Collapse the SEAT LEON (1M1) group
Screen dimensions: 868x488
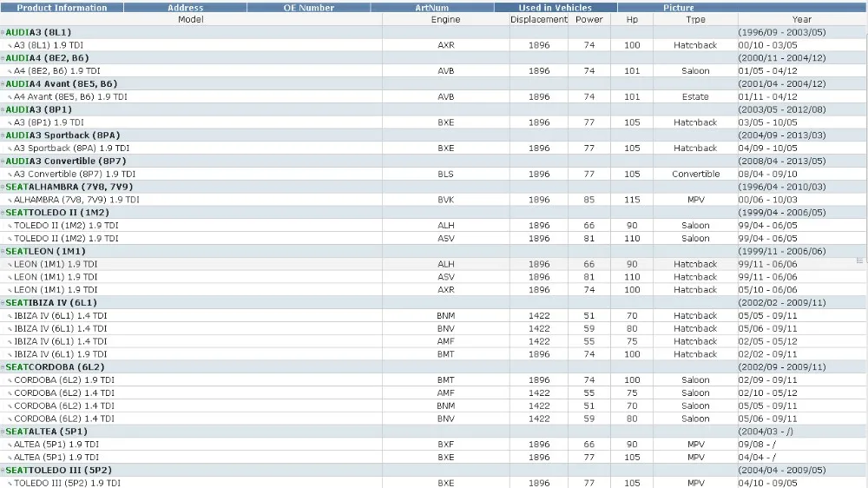pos(3,252)
